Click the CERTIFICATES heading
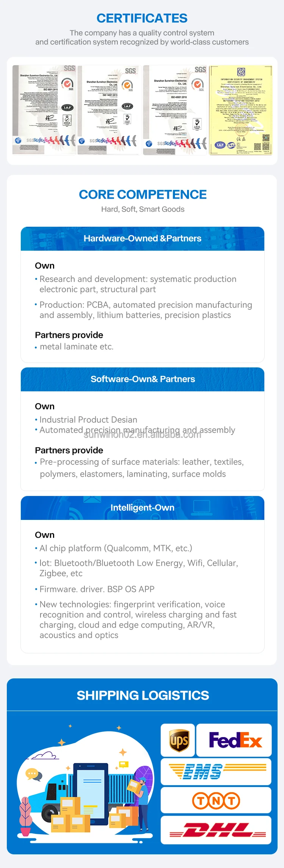Viewport: 284px width, 868px height. (142, 18)
